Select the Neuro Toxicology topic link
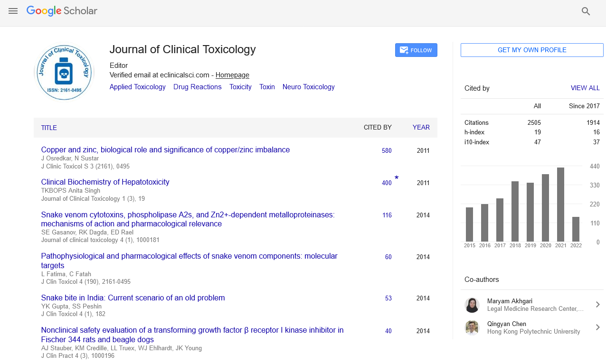 click(x=308, y=87)
